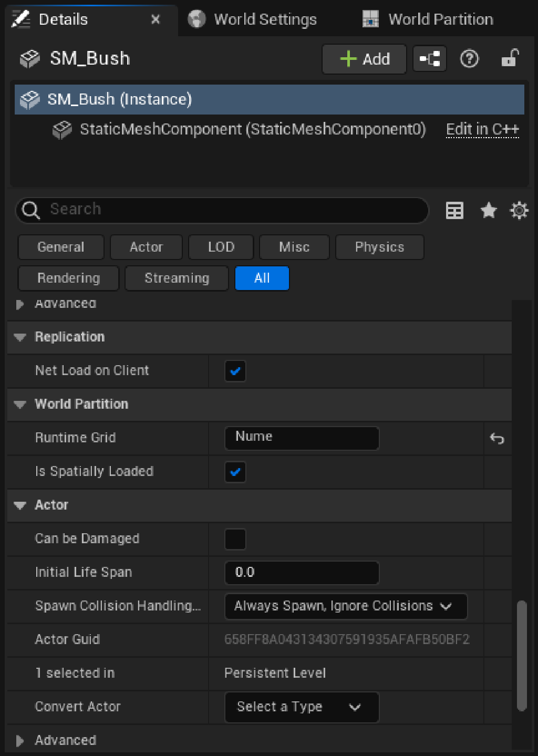Toggle the Is Spatially Loaded checkbox
538x756 pixels.
[235, 472]
